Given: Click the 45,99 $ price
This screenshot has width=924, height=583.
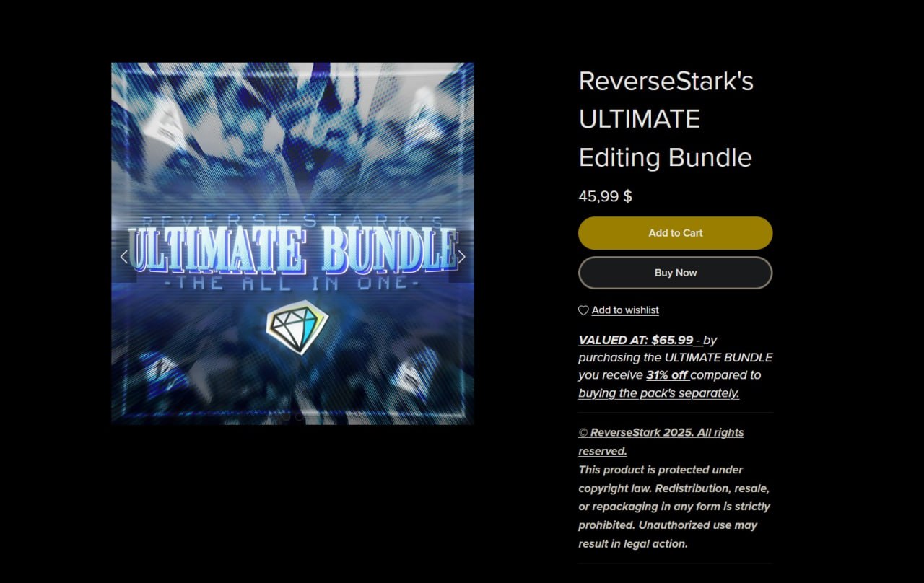Looking at the screenshot, I should tap(605, 196).
